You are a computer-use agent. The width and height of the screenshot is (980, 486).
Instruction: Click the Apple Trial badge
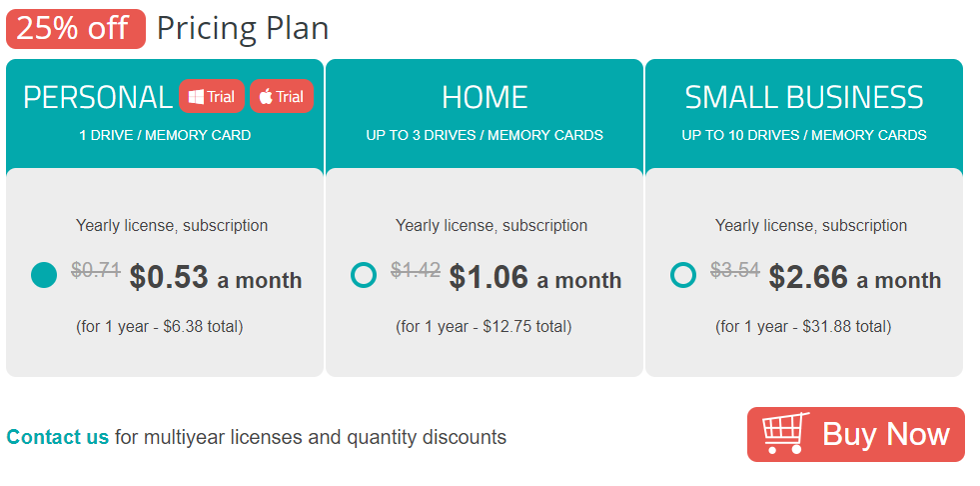click(281, 97)
